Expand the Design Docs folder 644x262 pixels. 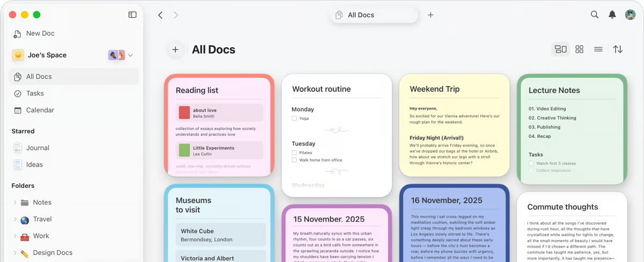click(x=15, y=252)
